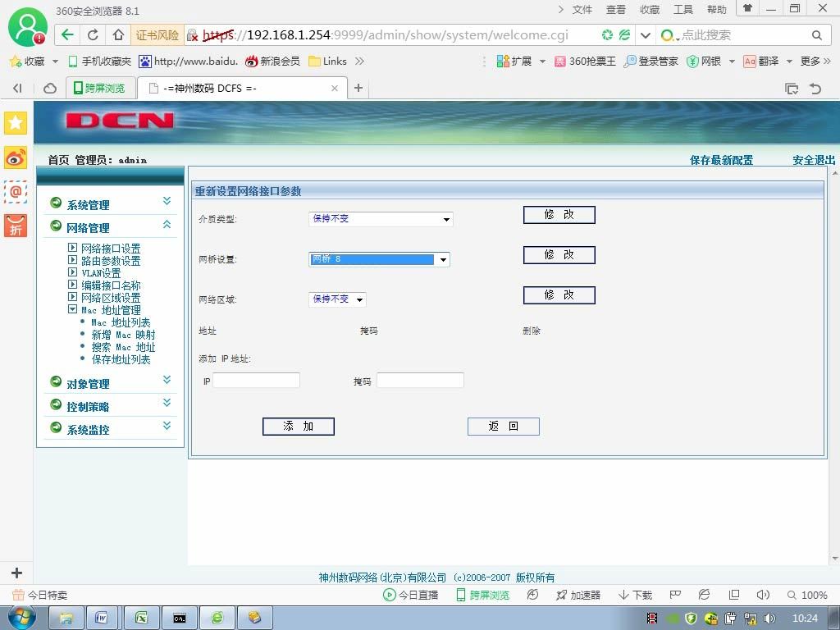Click the IP address input field
This screenshot has height=630, width=840.
pyautogui.click(x=256, y=381)
